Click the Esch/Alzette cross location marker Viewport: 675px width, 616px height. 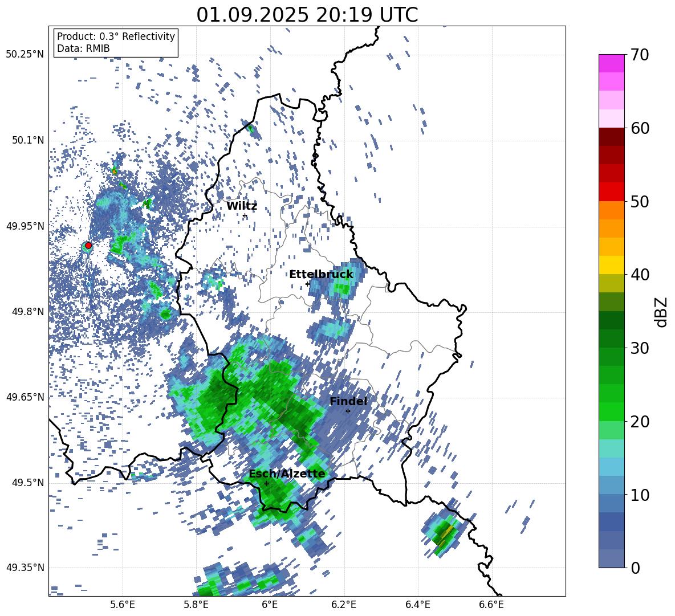click(266, 483)
